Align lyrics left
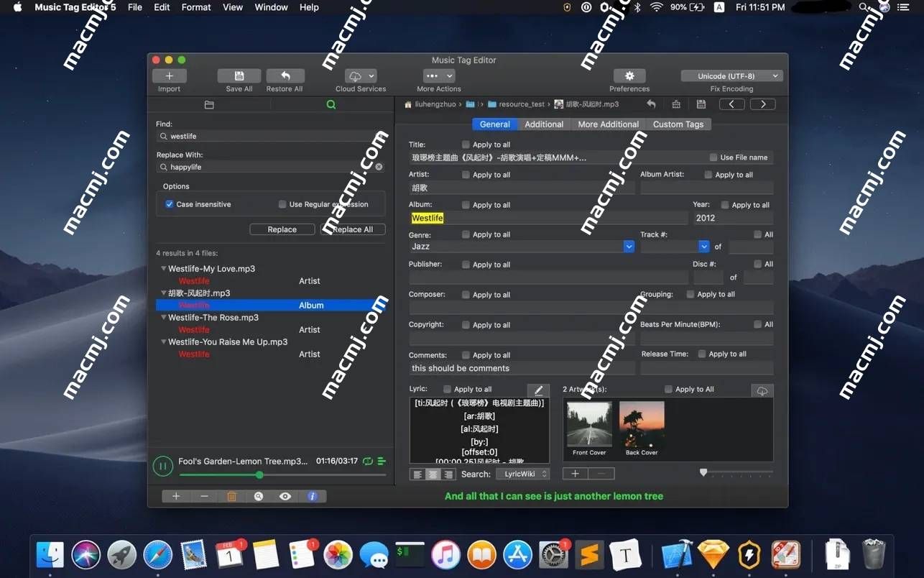Screen dimensions: 924x578 click(417, 474)
